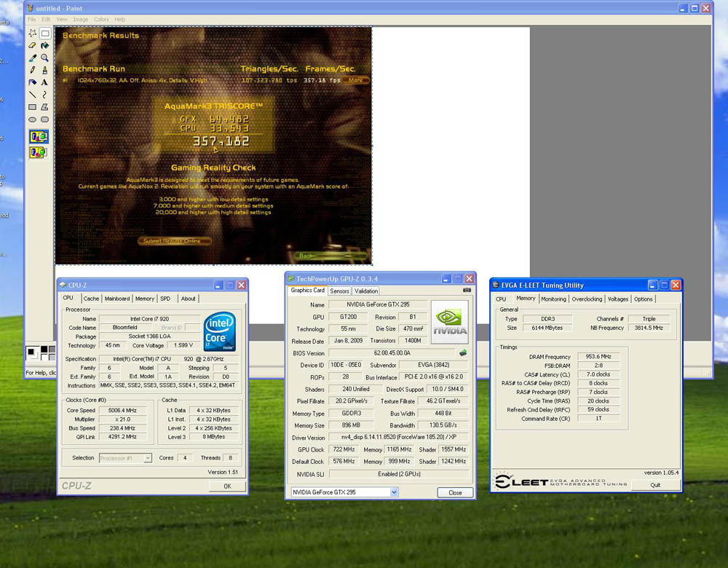The image size is (728, 568).
Task: Choose the straight Line tool
Action: [33, 95]
